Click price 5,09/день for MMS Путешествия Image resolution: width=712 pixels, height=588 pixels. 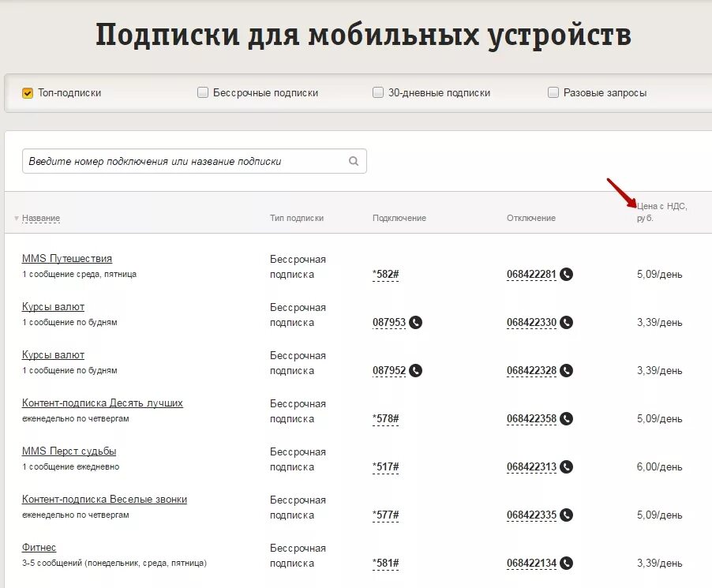pos(659,274)
